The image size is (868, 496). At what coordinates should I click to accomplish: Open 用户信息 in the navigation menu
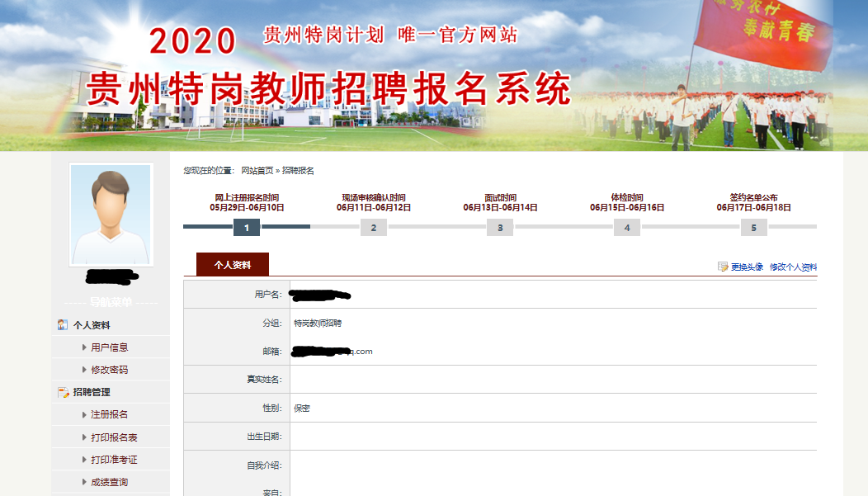109,347
